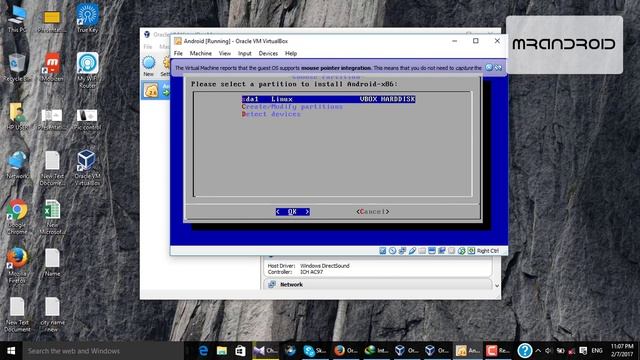Click the Network section header in Manager
Screen dimensions: 640x360
pos(378,284)
